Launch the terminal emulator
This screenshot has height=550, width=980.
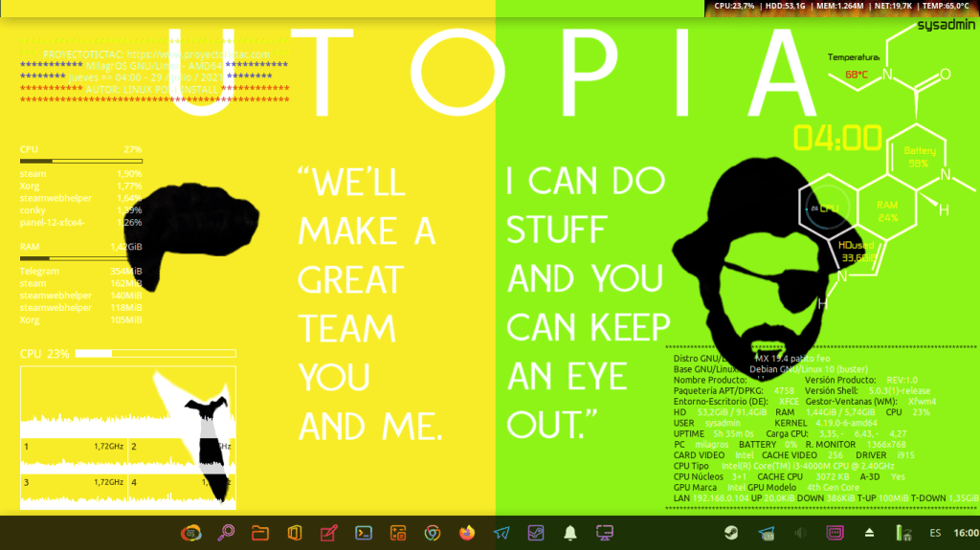(364, 533)
